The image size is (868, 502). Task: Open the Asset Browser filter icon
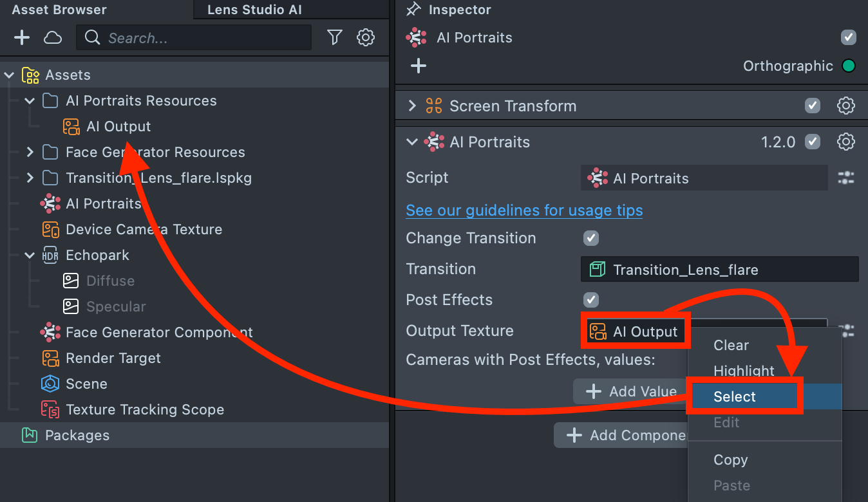pyautogui.click(x=334, y=38)
